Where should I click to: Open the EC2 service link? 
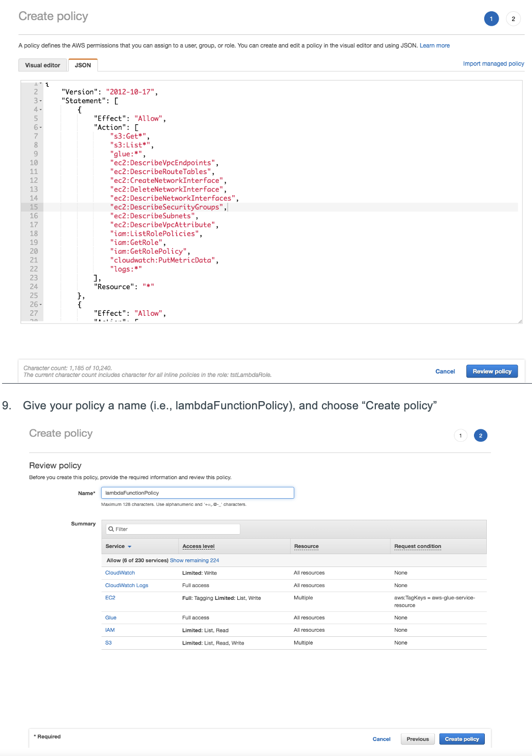coord(110,598)
